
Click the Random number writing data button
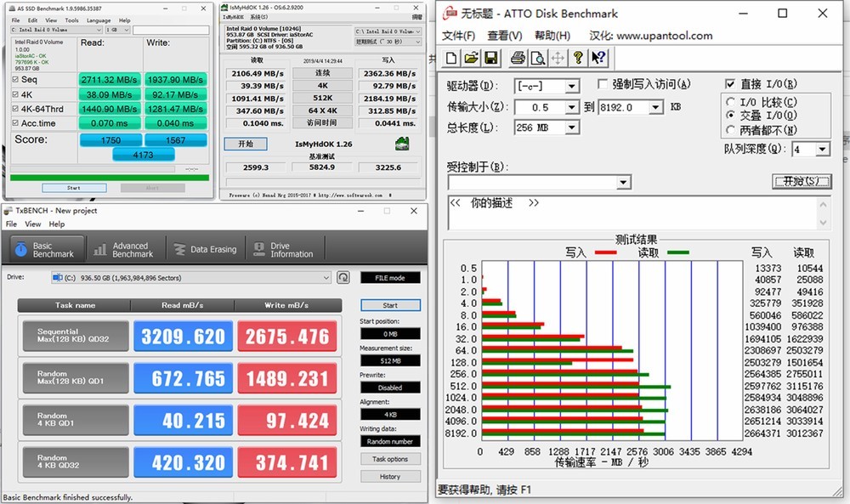[x=390, y=441]
